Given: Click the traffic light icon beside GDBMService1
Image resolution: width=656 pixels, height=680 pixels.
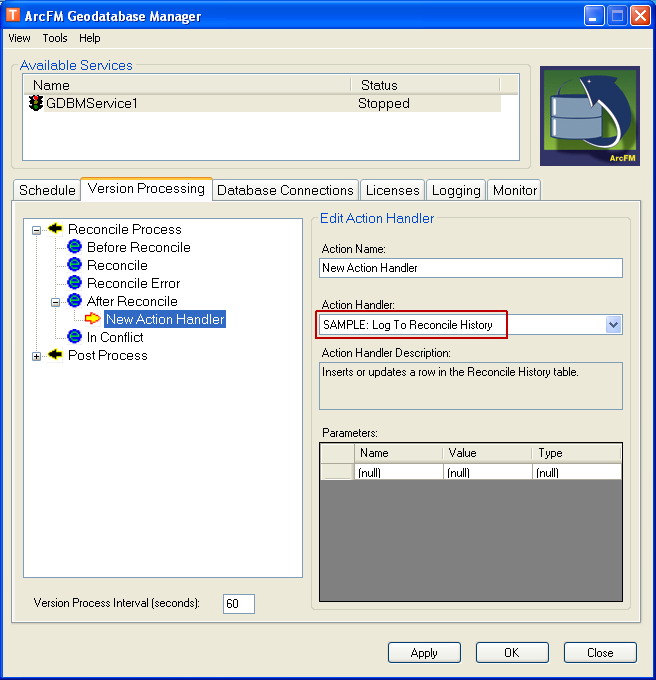Looking at the screenshot, I should tap(36, 103).
